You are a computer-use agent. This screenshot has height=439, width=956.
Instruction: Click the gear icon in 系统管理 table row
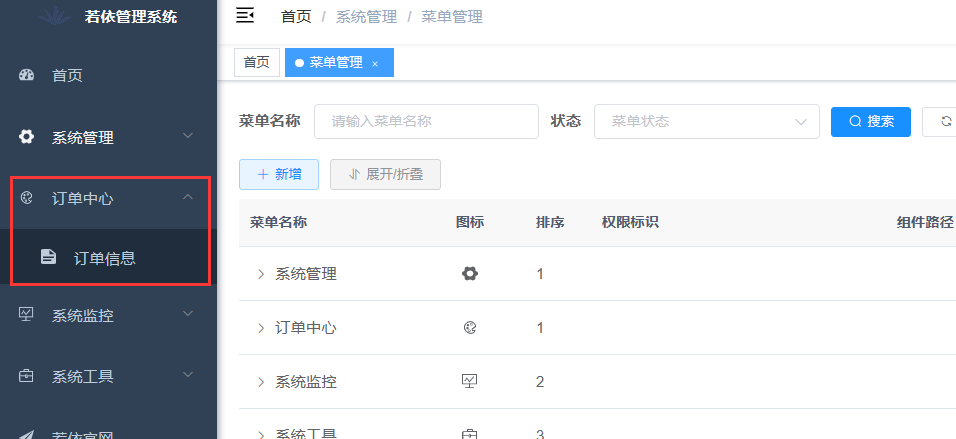pos(469,274)
